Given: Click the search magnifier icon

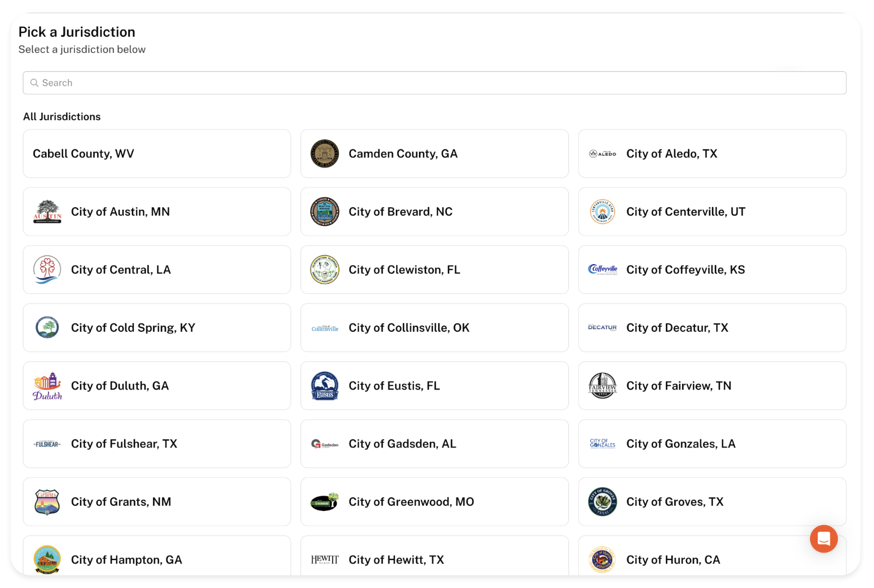Looking at the screenshot, I should [x=34, y=83].
